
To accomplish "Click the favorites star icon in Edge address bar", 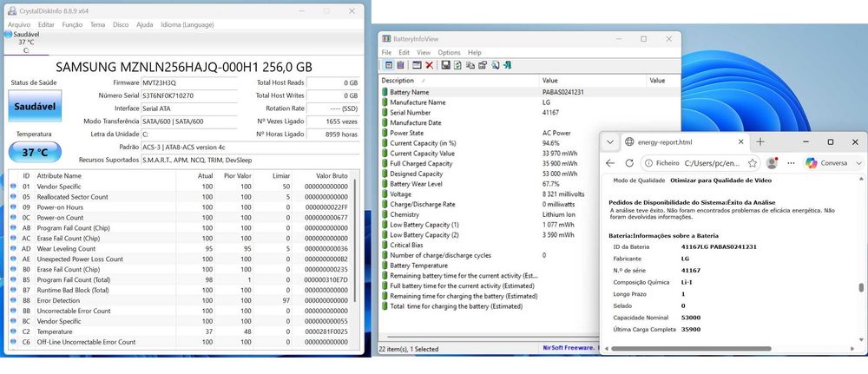I will [x=753, y=163].
